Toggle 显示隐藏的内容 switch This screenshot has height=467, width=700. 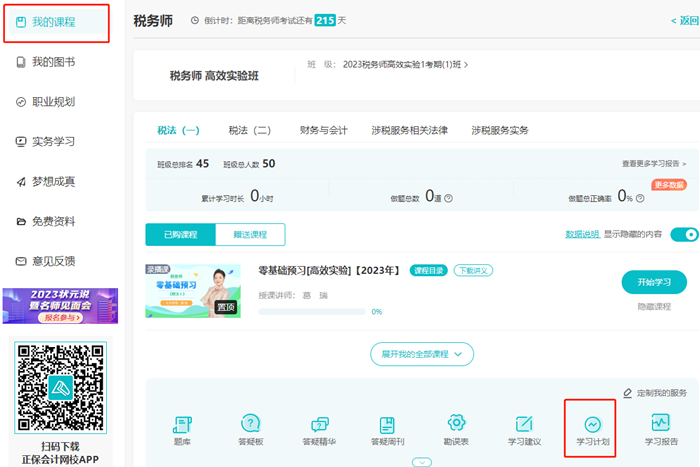[685, 234]
